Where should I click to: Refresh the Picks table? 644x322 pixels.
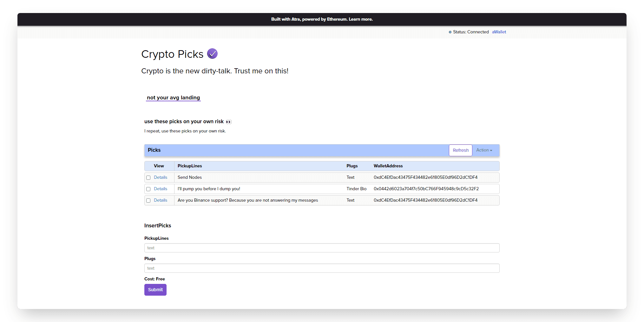click(460, 150)
